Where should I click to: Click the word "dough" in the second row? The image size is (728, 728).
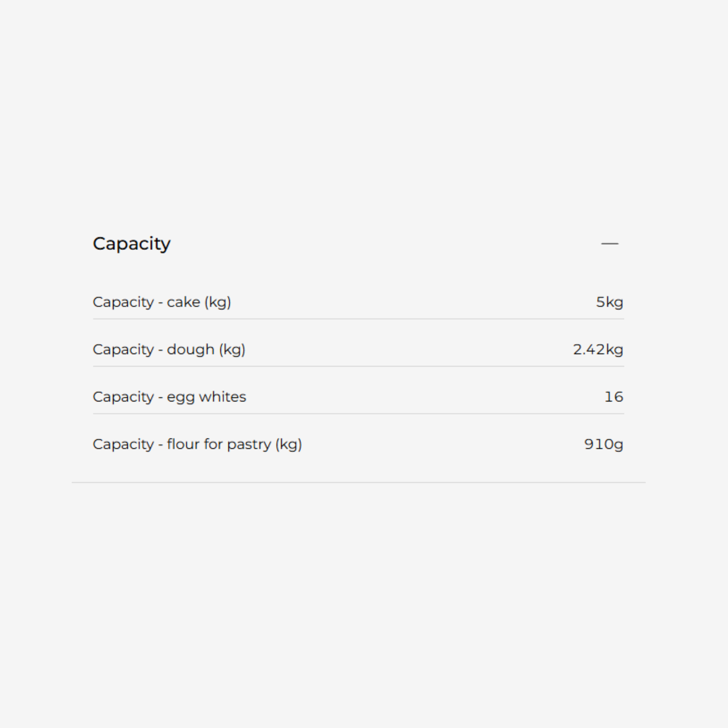click(x=191, y=350)
